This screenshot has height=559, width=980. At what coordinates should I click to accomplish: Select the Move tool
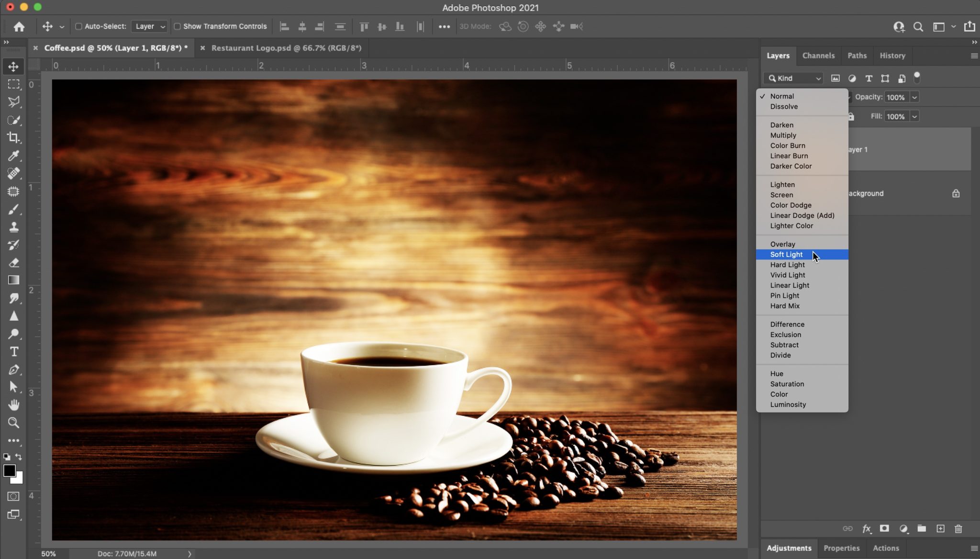pyautogui.click(x=13, y=67)
